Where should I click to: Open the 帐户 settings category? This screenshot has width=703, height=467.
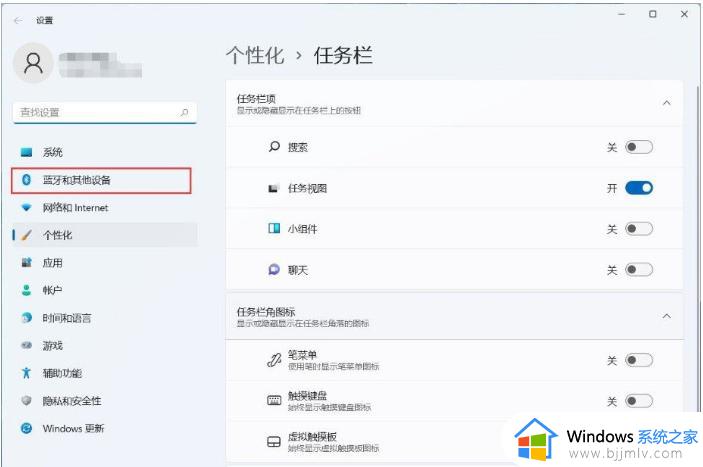tap(105, 290)
